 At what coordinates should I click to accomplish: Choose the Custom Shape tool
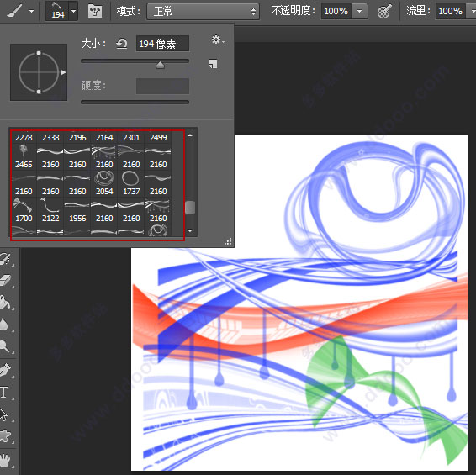coord(5,436)
